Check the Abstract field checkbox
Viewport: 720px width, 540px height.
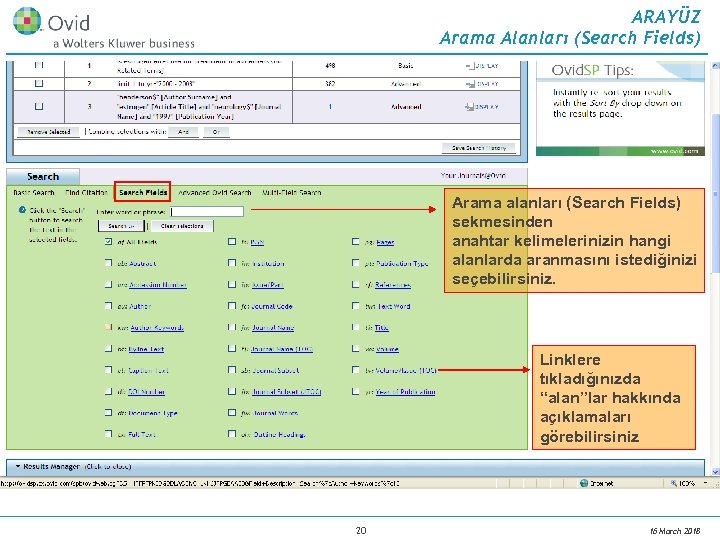(x=108, y=263)
